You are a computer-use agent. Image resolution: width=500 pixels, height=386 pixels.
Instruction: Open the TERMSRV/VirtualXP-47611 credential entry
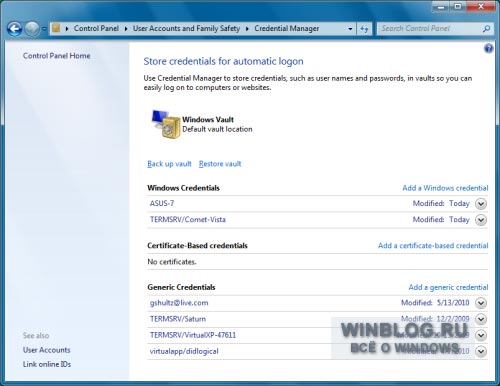pos(193,335)
